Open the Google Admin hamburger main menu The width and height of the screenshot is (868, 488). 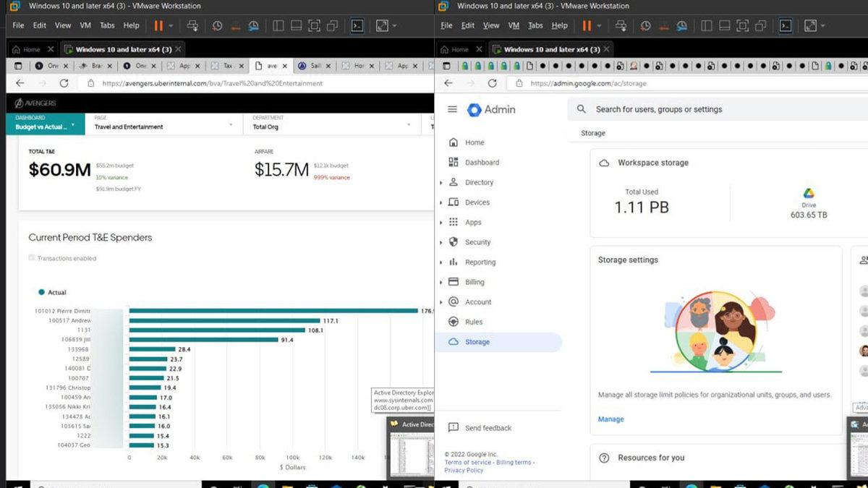click(x=452, y=109)
